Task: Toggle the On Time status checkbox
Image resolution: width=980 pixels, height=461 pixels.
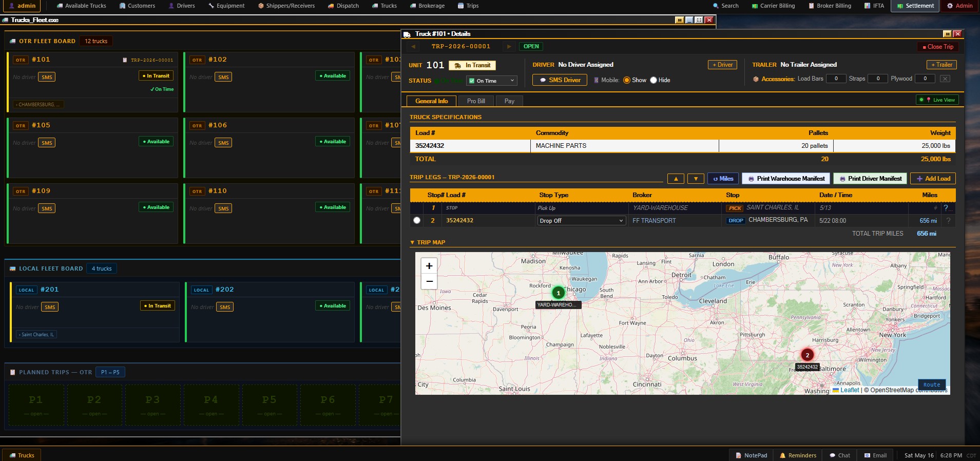Action: point(472,81)
